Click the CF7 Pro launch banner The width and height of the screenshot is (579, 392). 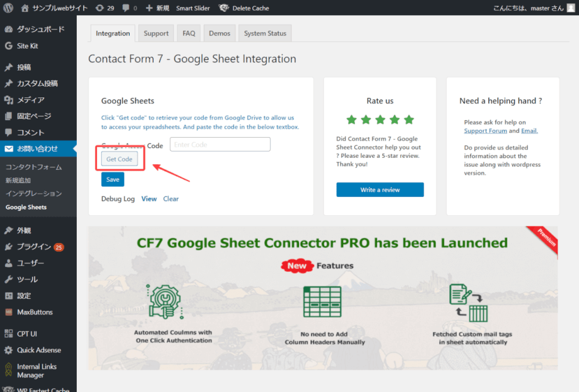click(323, 298)
